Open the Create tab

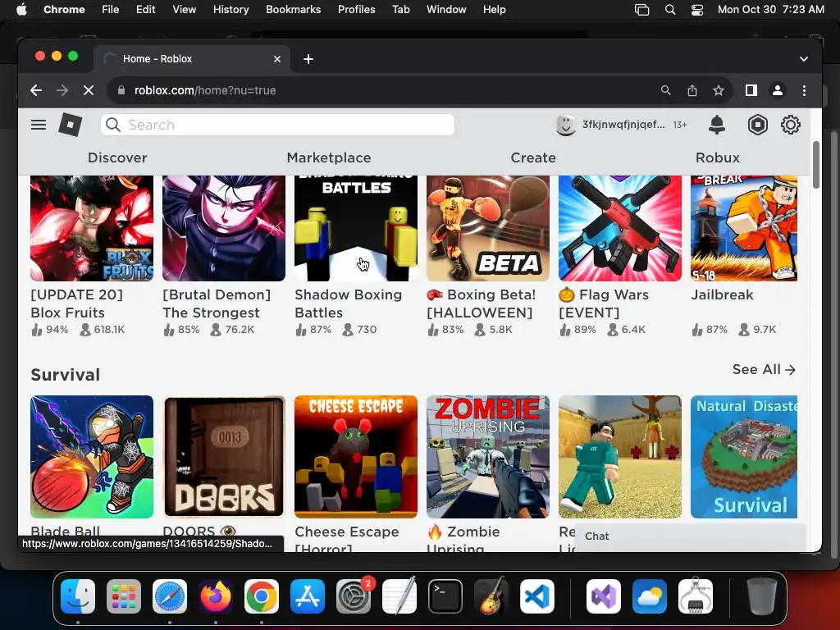click(x=533, y=157)
